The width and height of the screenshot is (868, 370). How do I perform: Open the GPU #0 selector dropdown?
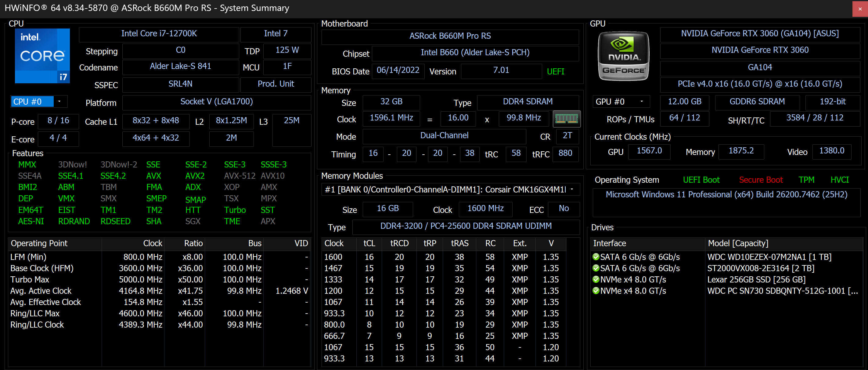641,102
